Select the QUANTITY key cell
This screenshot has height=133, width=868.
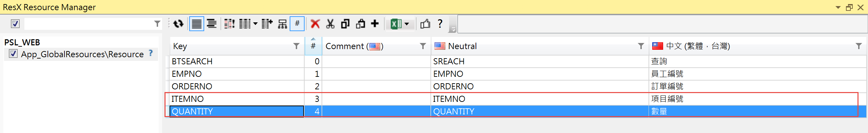(x=237, y=112)
